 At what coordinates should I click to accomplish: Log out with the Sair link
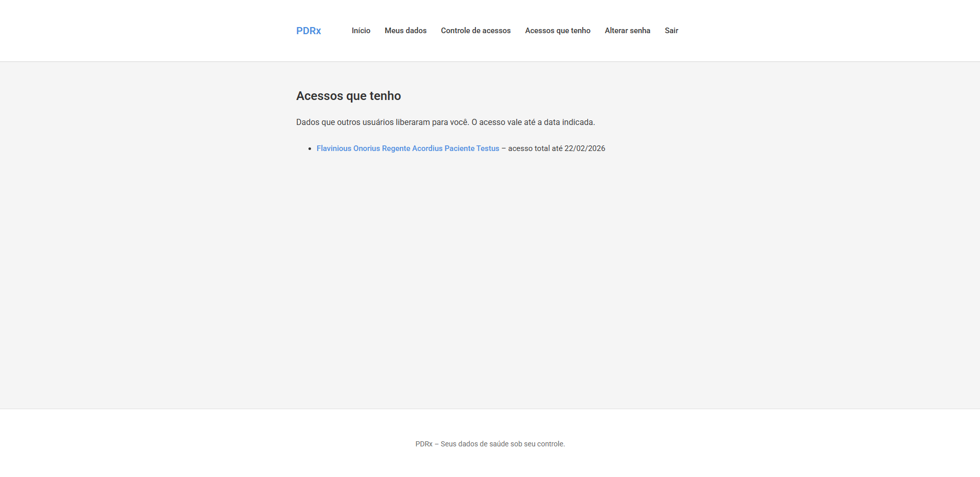pyautogui.click(x=672, y=31)
